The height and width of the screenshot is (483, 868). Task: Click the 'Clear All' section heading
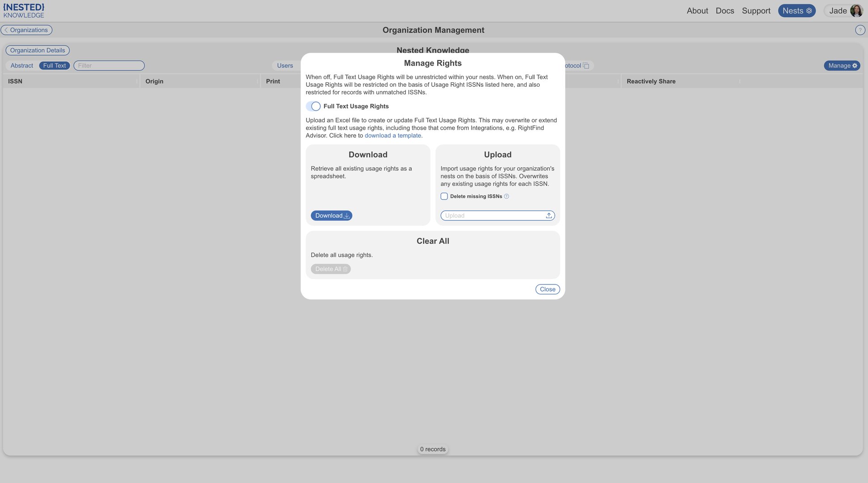433,241
